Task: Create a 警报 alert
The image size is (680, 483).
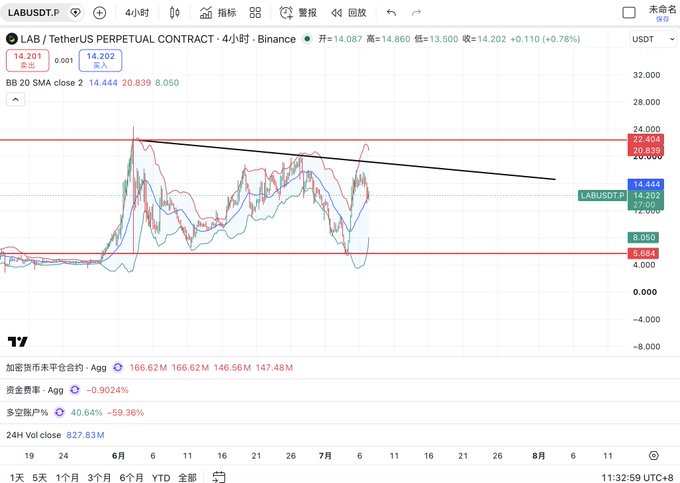Action: click(298, 13)
